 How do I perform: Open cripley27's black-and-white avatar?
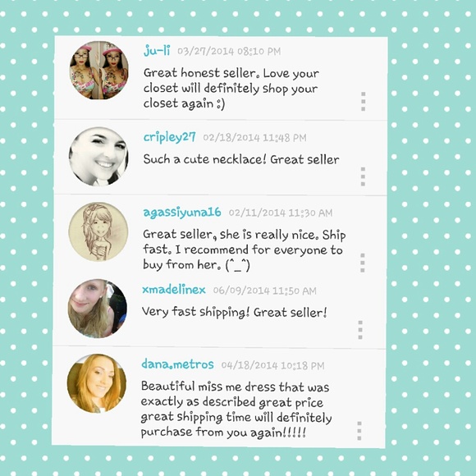coord(98,156)
